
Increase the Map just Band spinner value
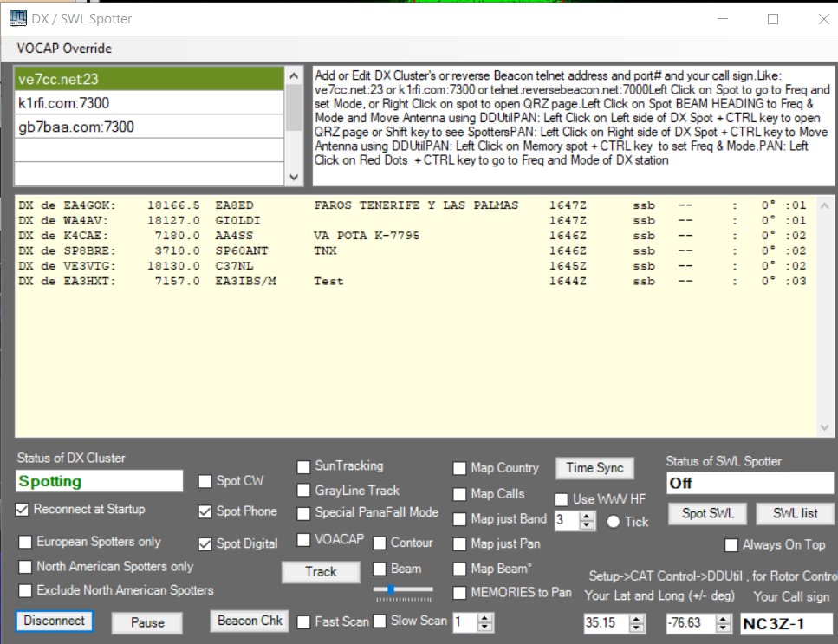[x=587, y=516]
